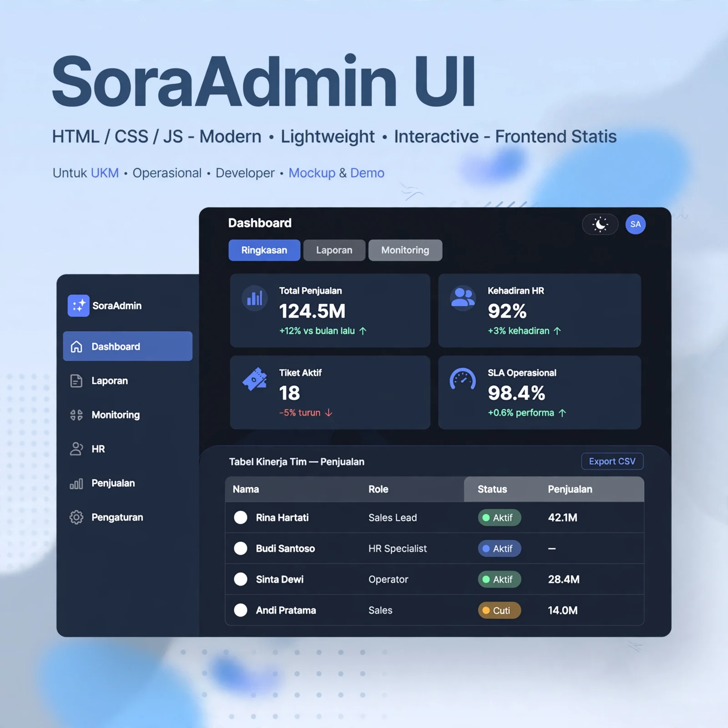The height and width of the screenshot is (728, 728).
Task: Click the SoraAdmin brand name in sidebar
Action: pos(117,306)
